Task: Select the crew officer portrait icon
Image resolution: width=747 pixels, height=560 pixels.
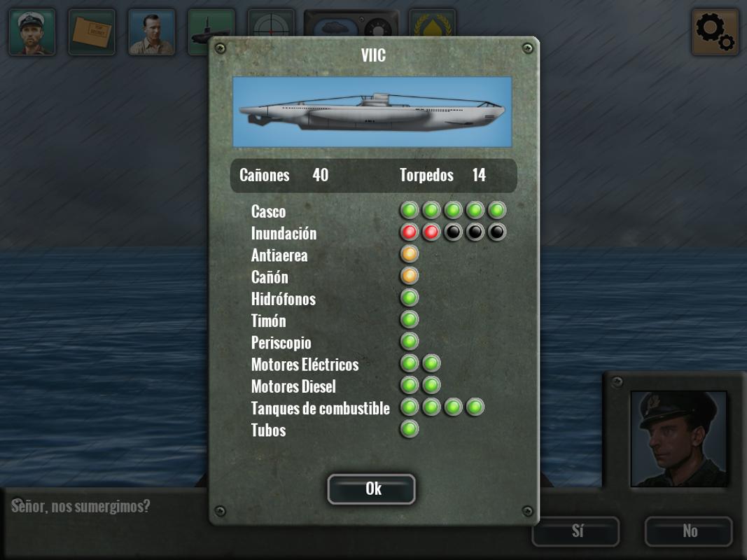Action: (x=152, y=32)
